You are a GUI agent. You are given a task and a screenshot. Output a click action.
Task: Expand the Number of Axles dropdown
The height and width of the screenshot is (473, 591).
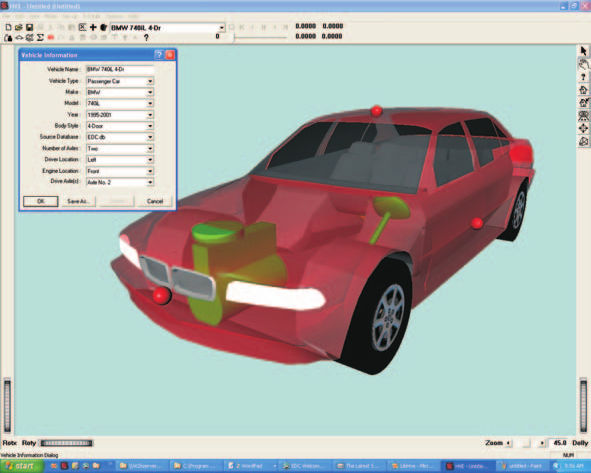point(150,148)
